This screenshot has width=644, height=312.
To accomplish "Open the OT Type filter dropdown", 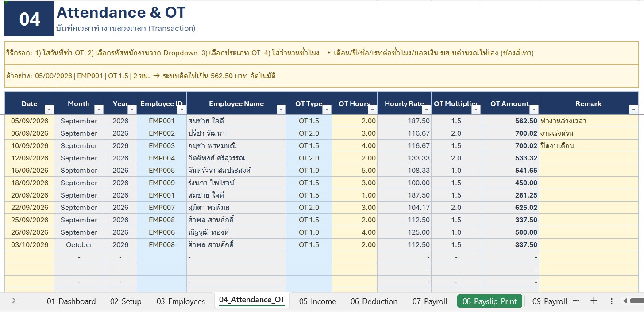I will pos(327,110).
